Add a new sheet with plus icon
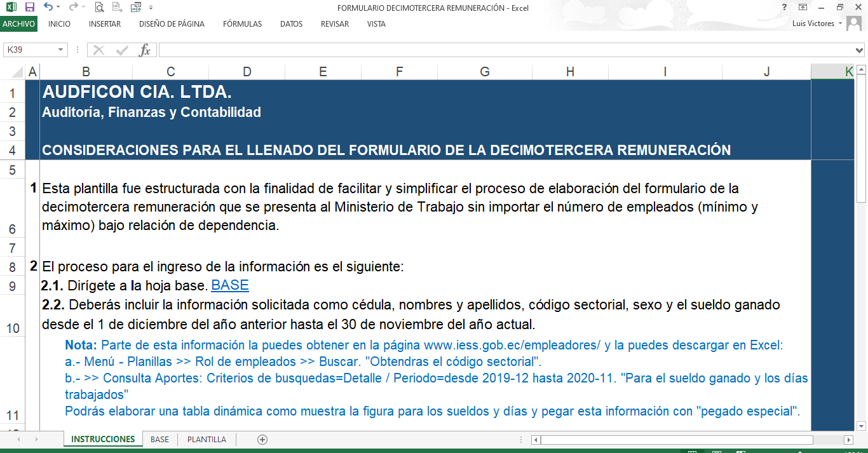The height and width of the screenshot is (453, 868). (x=262, y=440)
